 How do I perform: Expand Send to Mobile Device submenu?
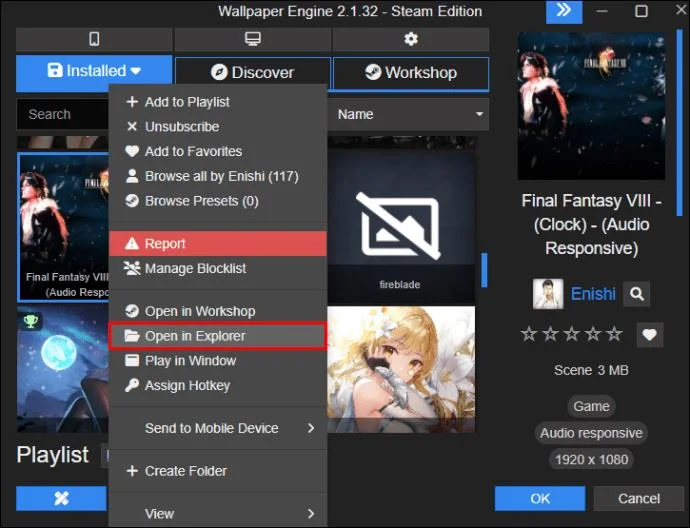point(218,428)
